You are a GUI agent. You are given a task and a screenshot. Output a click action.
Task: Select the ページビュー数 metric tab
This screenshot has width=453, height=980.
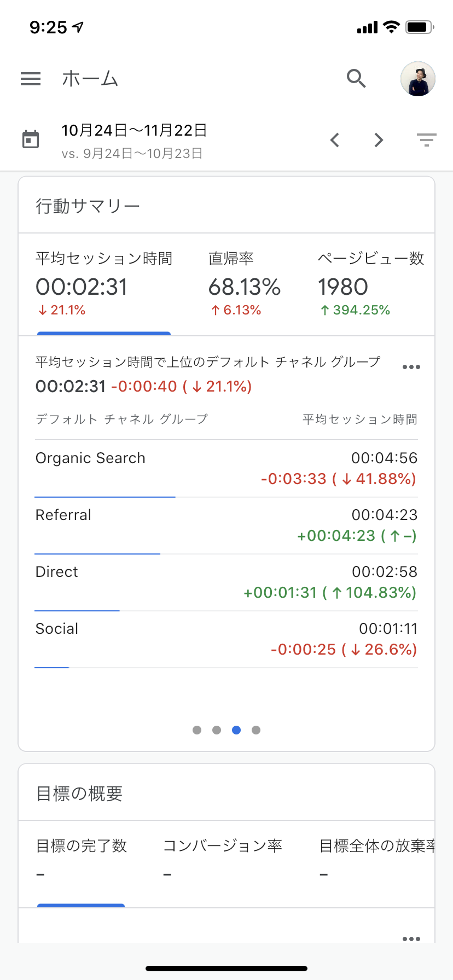click(370, 284)
